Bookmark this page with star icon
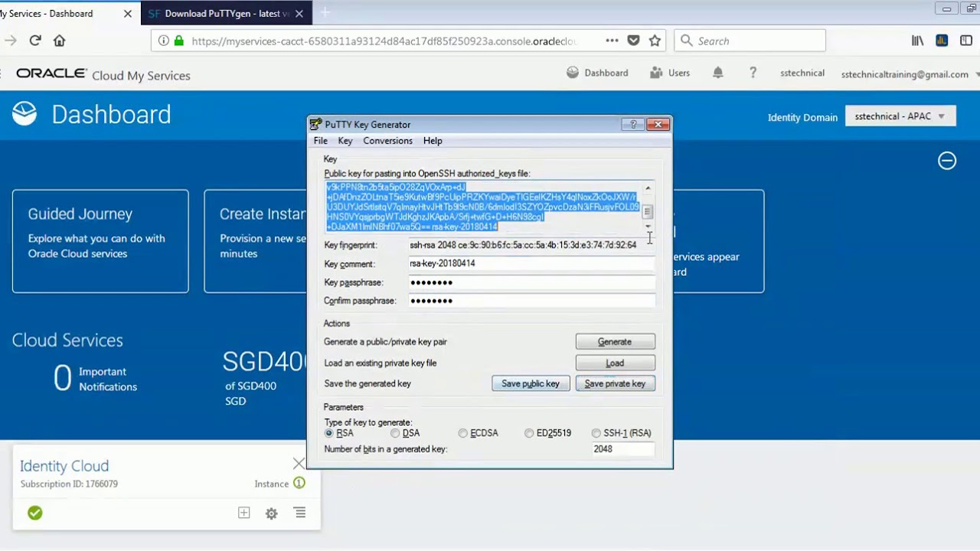Viewport: 980px width, 551px height. pos(655,41)
